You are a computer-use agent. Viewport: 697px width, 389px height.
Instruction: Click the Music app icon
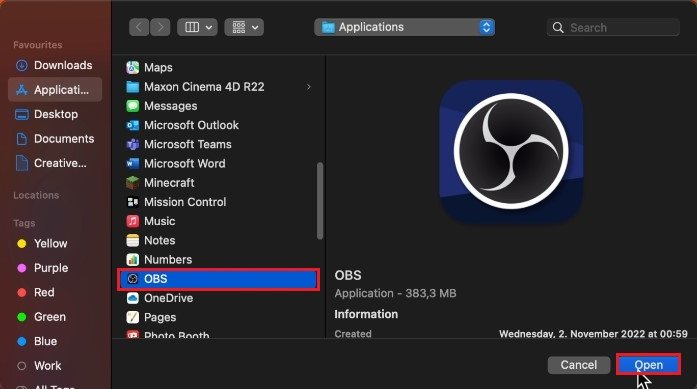tap(132, 221)
